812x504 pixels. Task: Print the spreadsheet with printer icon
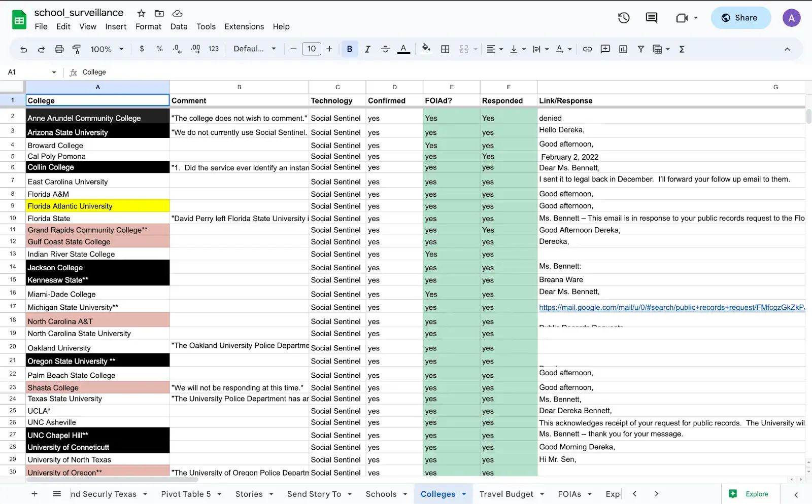click(59, 49)
